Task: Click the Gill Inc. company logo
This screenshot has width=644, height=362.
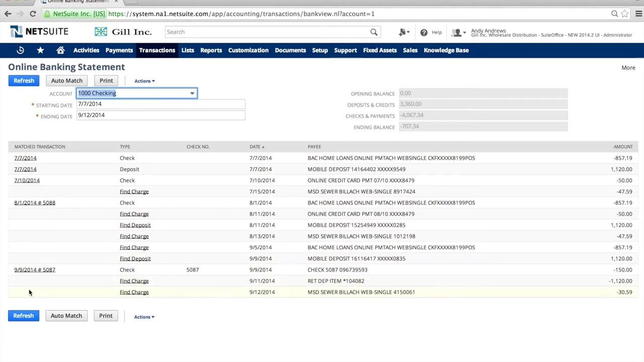Action: (123, 32)
